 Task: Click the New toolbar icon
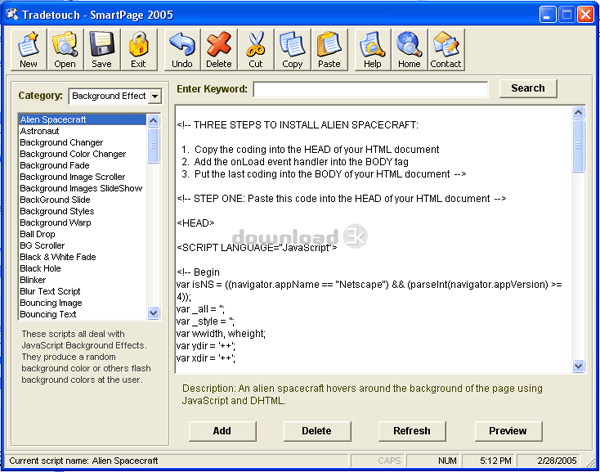click(x=28, y=49)
